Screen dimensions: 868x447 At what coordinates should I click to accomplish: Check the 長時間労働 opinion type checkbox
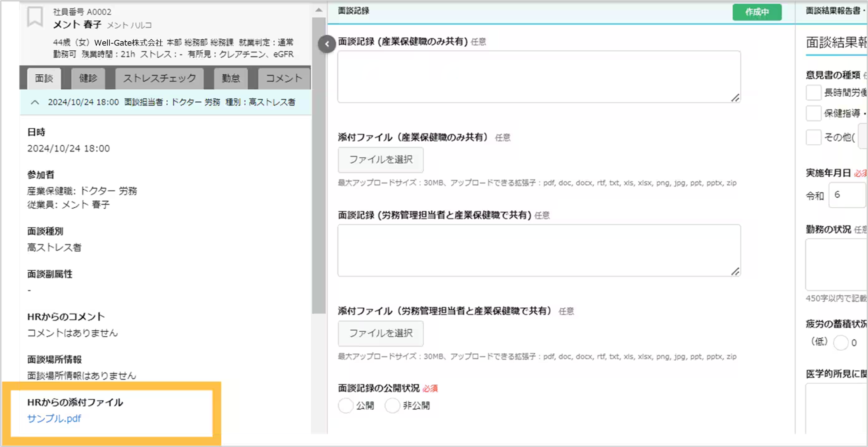[813, 92]
